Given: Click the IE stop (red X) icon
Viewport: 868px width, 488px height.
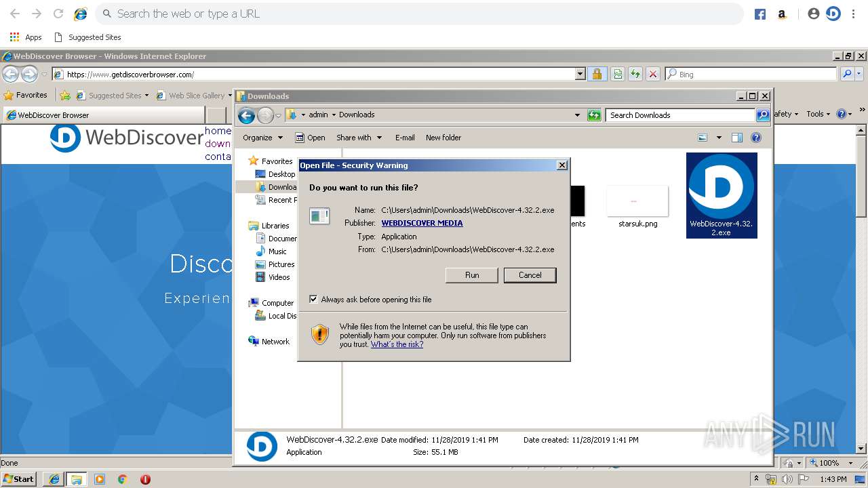Looking at the screenshot, I should click(x=652, y=74).
